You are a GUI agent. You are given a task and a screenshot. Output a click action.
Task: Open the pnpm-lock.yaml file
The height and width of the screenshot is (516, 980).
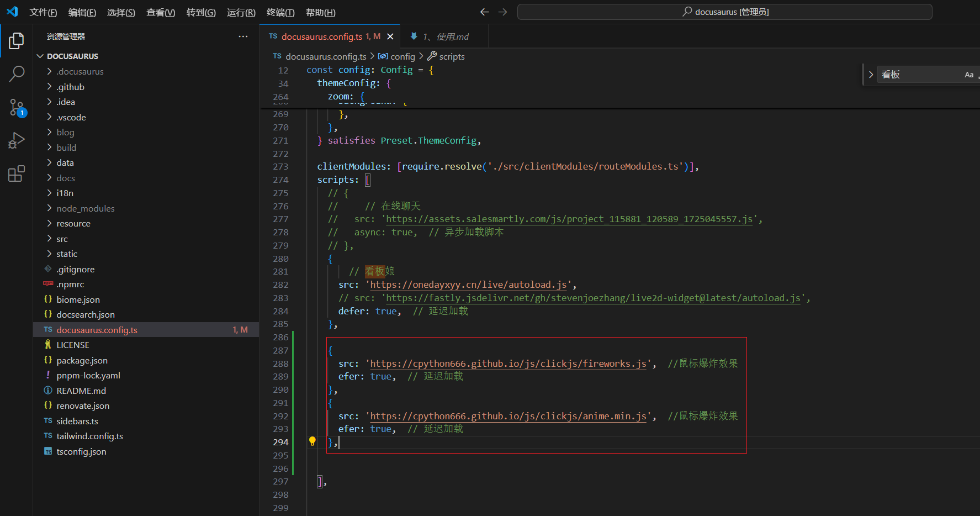pyautogui.click(x=88, y=375)
